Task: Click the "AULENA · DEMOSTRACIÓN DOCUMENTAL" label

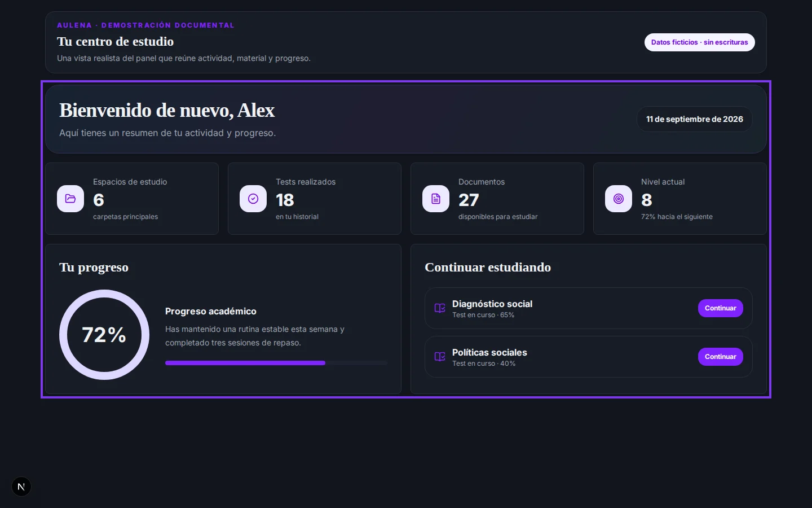Action: coord(145,25)
